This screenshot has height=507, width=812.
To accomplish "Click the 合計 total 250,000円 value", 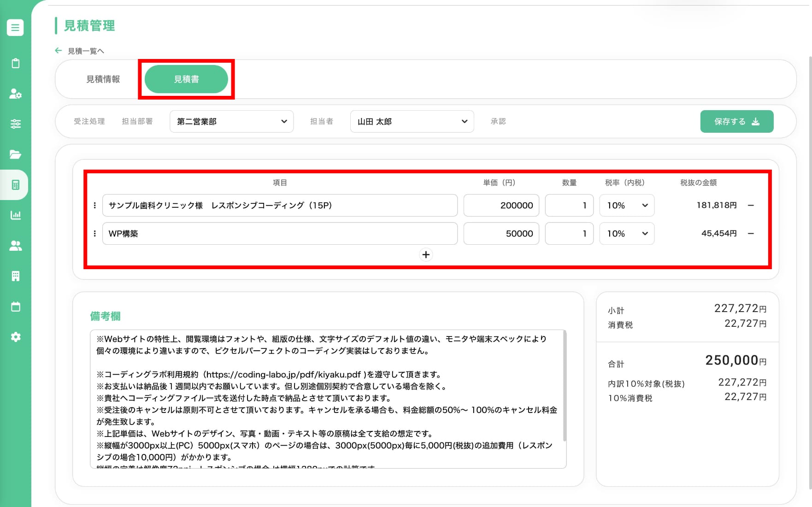I will click(736, 360).
